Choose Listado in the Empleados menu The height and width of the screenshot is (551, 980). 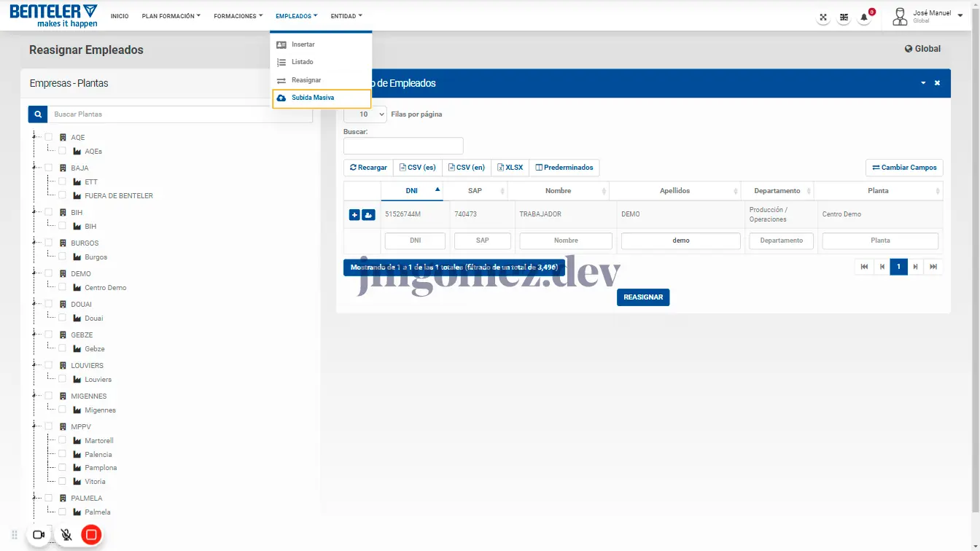302,62
